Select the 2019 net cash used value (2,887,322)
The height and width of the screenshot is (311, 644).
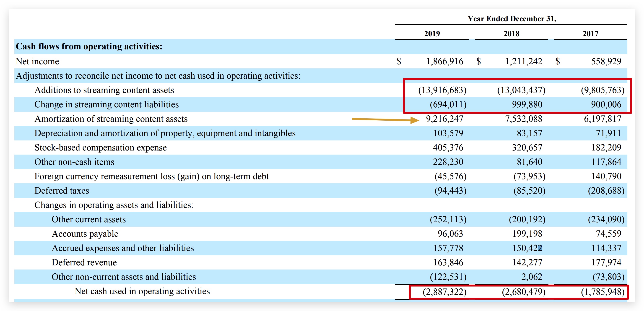tap(444, 292)
